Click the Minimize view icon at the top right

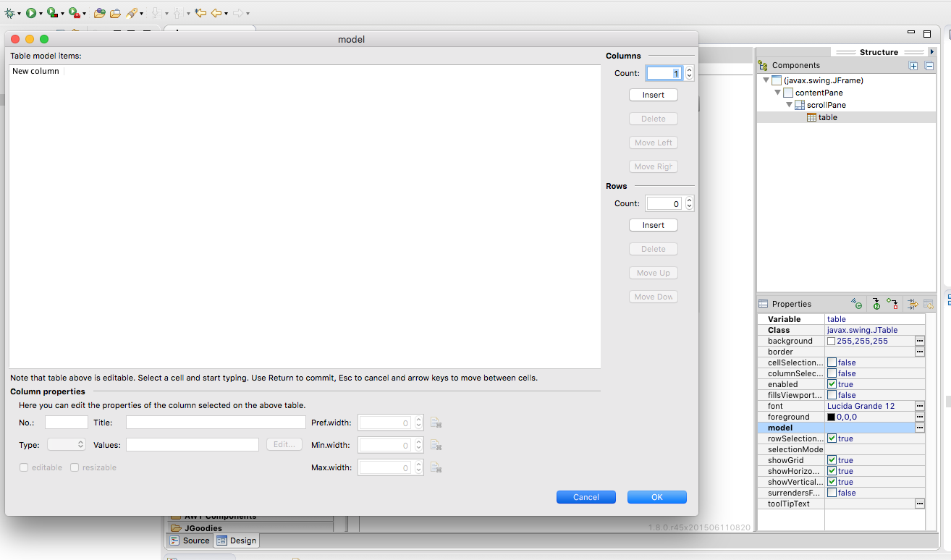(x=911, y=33)
